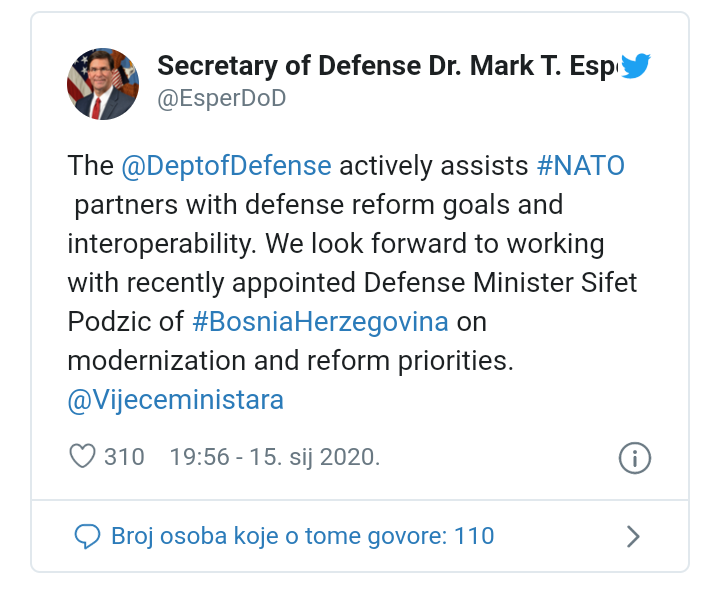Like the tweet with heart icon
This screenshot has height=601, width=720.
click(82, 456)
